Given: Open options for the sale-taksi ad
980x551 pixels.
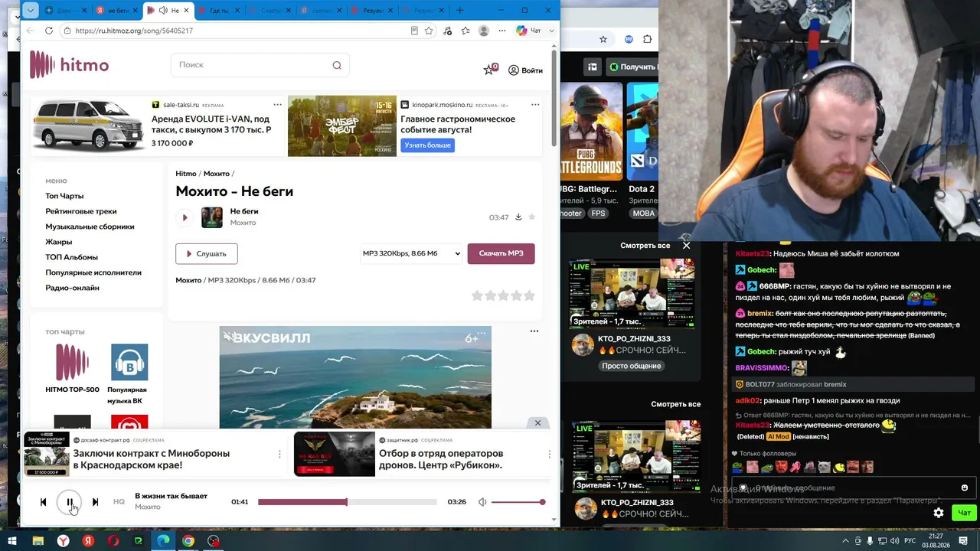Looking at the screenshot, I should (x=277, y=105).
